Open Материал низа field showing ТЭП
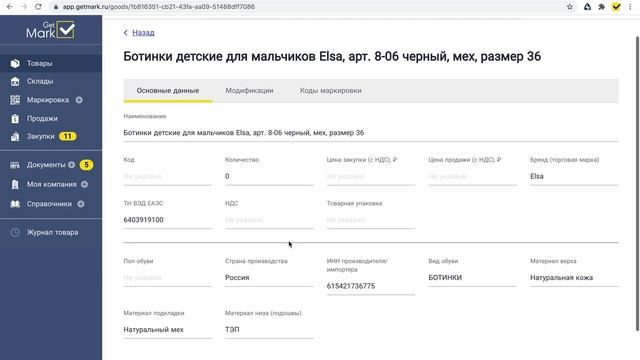The image size is (640, 360). (x=269, y=329)
